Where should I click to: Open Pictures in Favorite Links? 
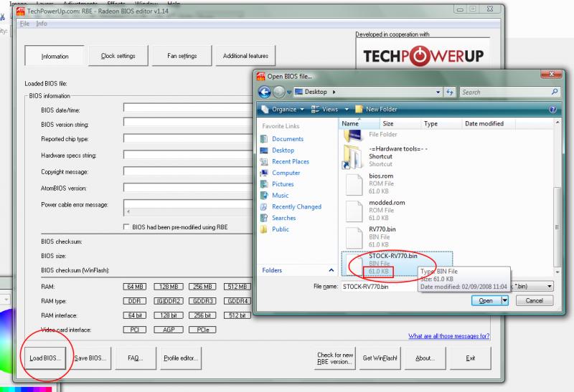point(283,184)
